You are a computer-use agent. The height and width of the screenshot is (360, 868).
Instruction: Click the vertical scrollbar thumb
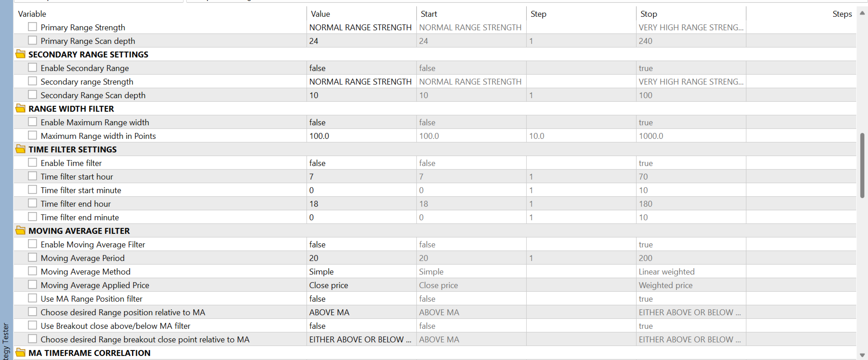coord(862,165)
